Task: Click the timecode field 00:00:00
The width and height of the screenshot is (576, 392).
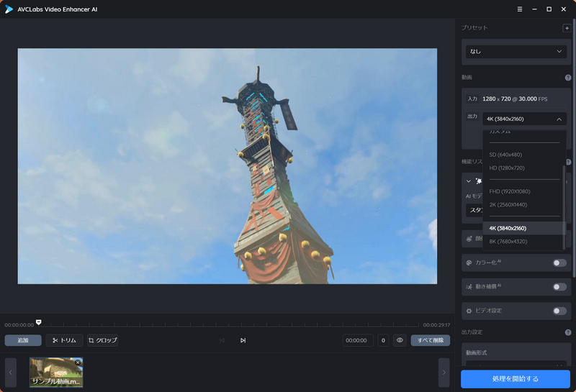Action: click(x=358, y=340)
